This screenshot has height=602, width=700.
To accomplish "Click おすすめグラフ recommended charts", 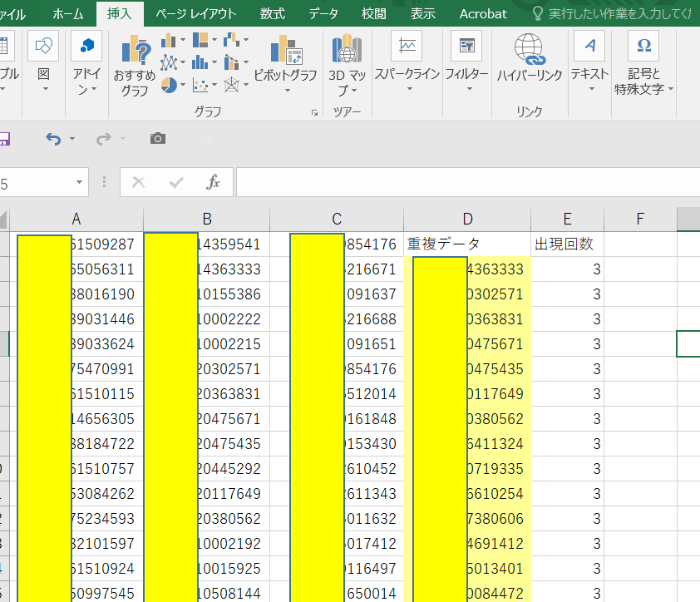I will pos(135,66).
